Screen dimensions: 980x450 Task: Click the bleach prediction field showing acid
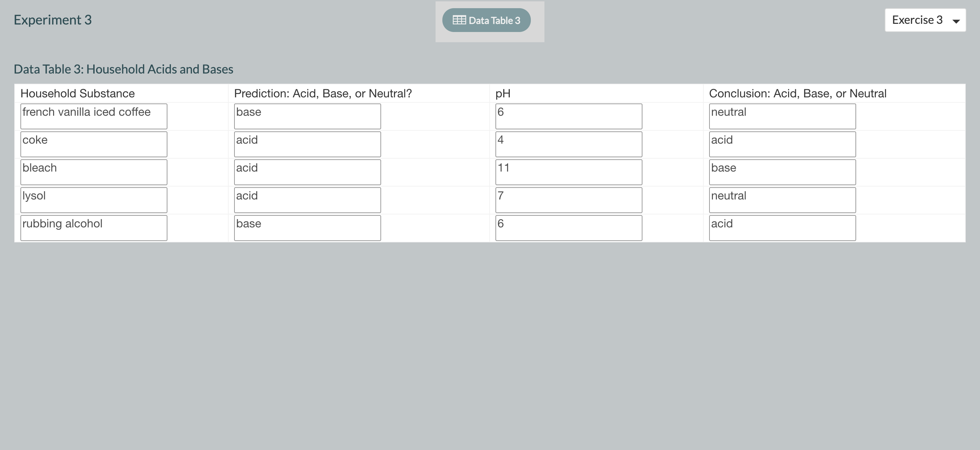point(307,172)
